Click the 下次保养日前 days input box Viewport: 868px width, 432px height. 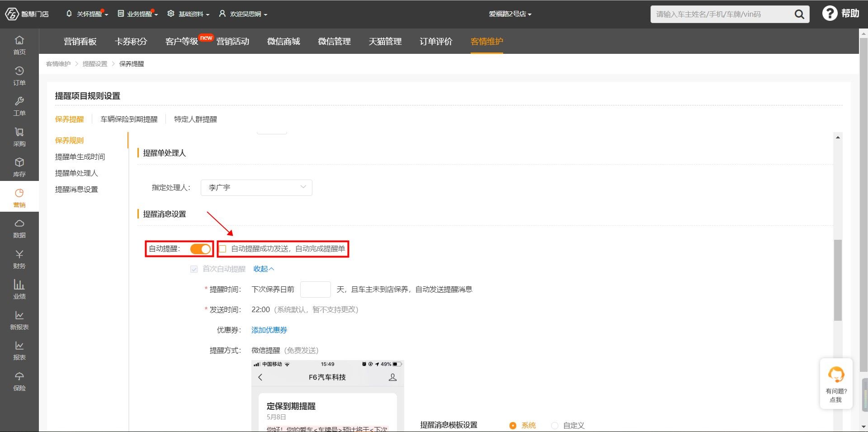[x=316, y=289]
